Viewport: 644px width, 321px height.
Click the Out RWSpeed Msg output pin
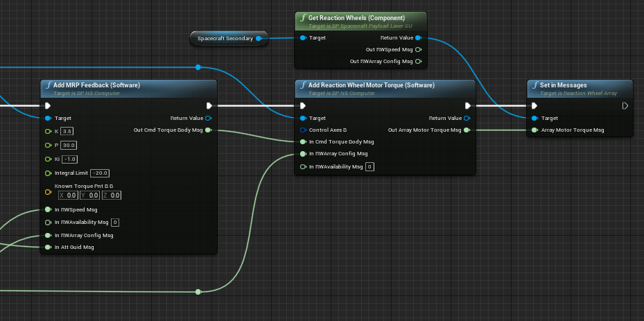(418, 50)
